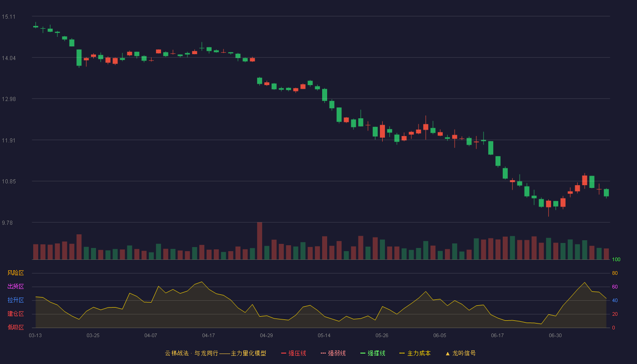Click the tallest red volume bar

coord(259,241)
